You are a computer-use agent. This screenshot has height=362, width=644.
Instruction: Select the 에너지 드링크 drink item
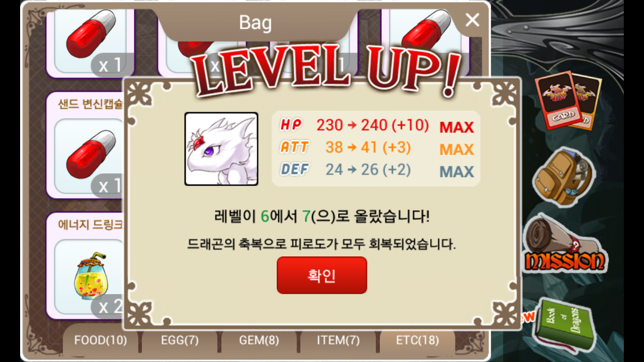coord(86,266)
